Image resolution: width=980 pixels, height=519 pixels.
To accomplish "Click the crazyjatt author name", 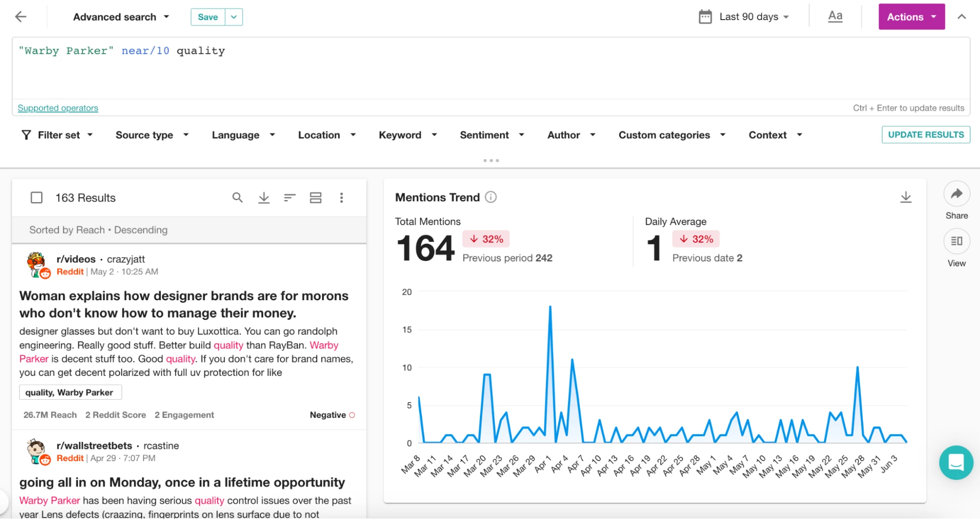I will tap(126, 259).
